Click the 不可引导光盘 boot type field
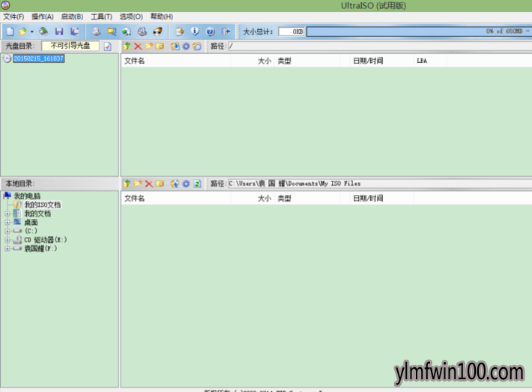Screen dimensions: 532x392 pyautogui.click(x=70, y=46)
